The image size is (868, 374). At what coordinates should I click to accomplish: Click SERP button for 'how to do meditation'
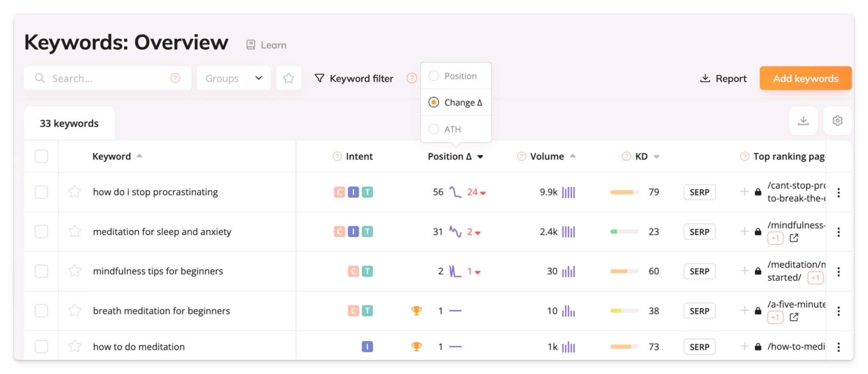[699, 347]
